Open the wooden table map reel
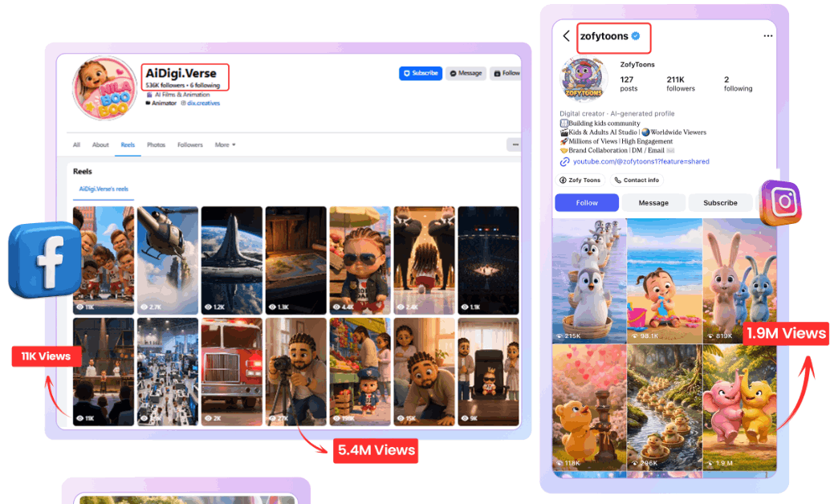Screen dimensions: 830x504 click(x=296, y=261)
